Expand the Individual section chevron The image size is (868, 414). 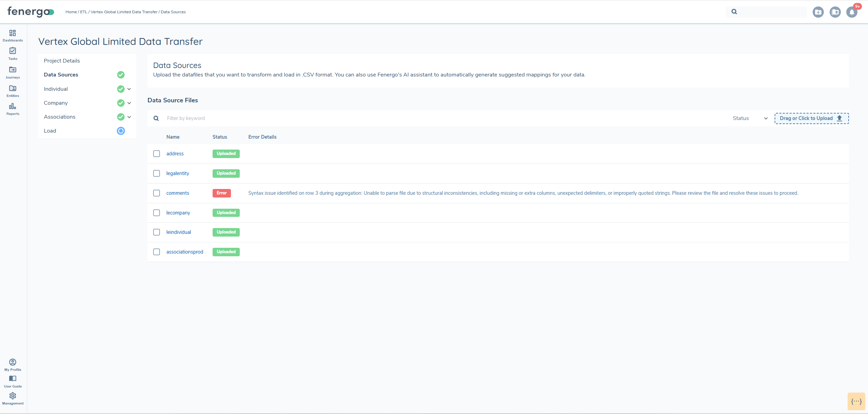(129, 89)
